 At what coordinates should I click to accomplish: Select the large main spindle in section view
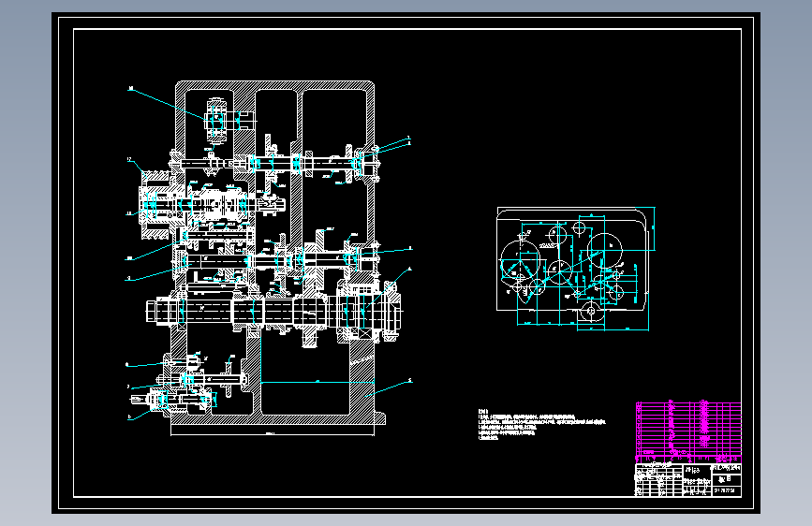pos(274,313)
